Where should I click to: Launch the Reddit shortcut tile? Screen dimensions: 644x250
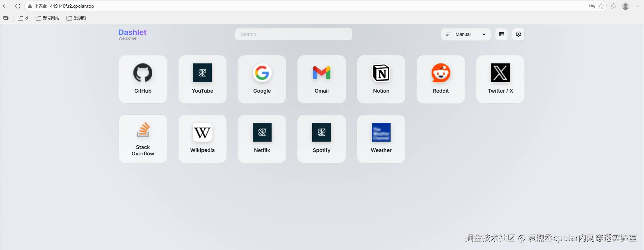coord(441,80)
